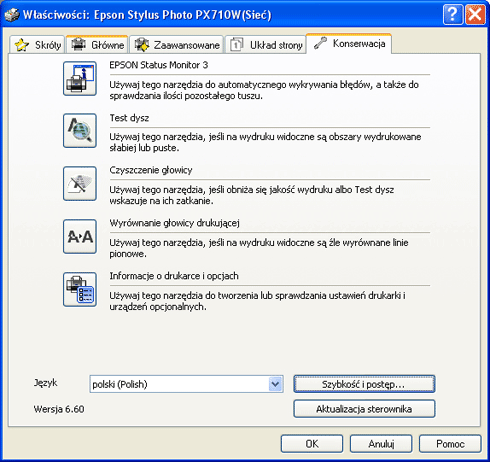Confirm with the OK button
The height and width of the screenshot is (462, 490).
312,444
